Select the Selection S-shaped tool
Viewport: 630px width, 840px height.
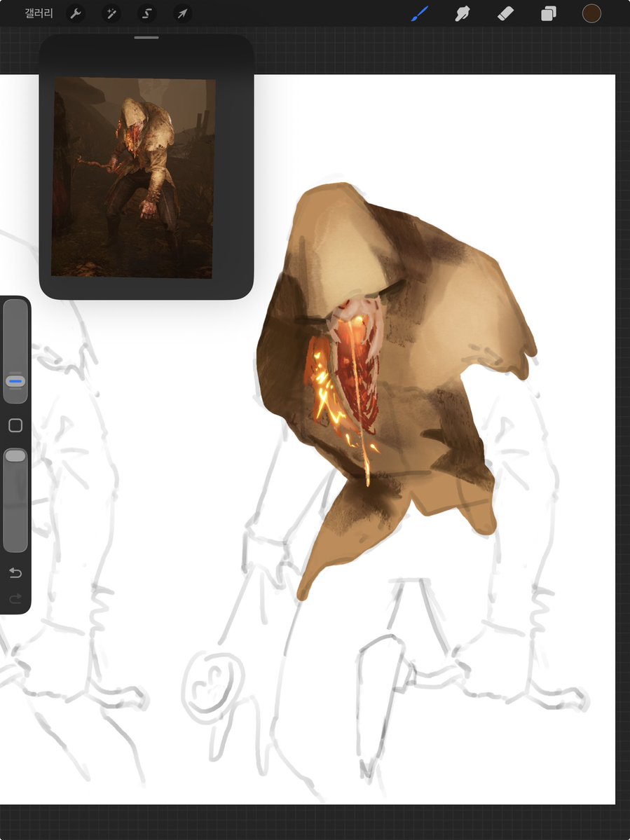146,13
